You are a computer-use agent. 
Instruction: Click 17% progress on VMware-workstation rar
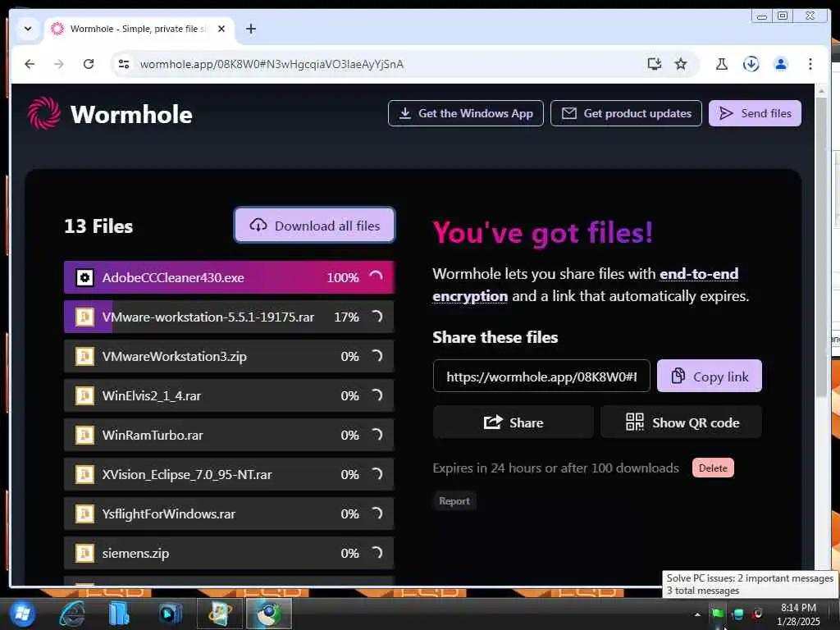coord(346,317)
